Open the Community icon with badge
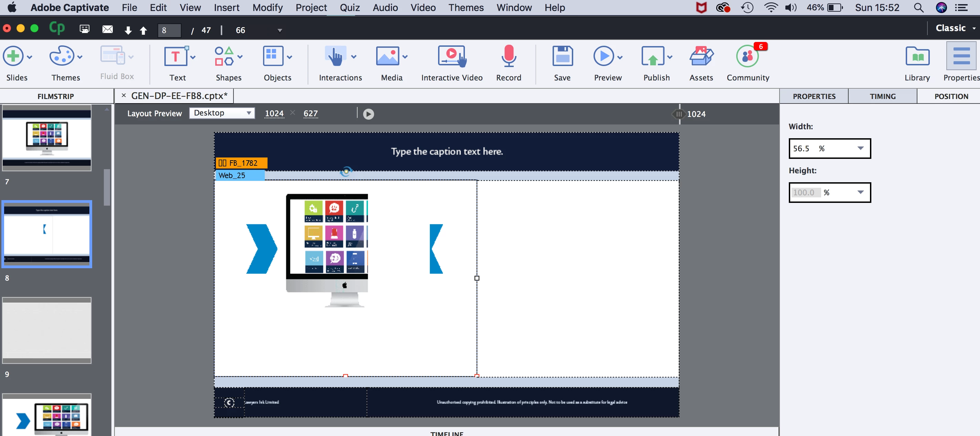The height and width of the screenshot is (436, 980). [x=747, y=57]
